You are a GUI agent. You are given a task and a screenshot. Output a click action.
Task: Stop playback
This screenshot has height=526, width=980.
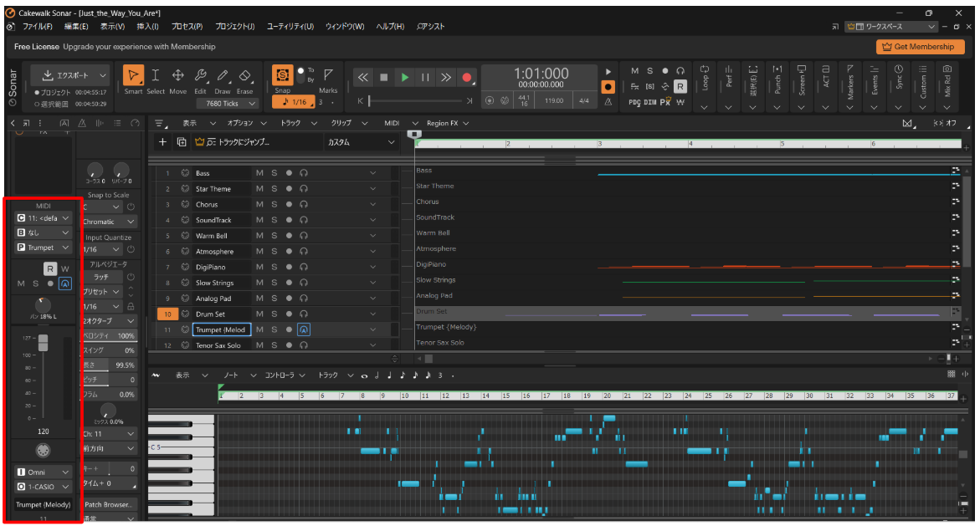(x=384, y=78)
